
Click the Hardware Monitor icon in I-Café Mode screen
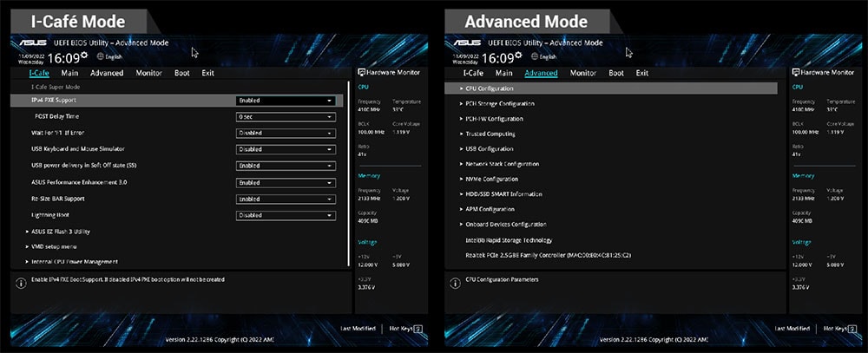361,73
